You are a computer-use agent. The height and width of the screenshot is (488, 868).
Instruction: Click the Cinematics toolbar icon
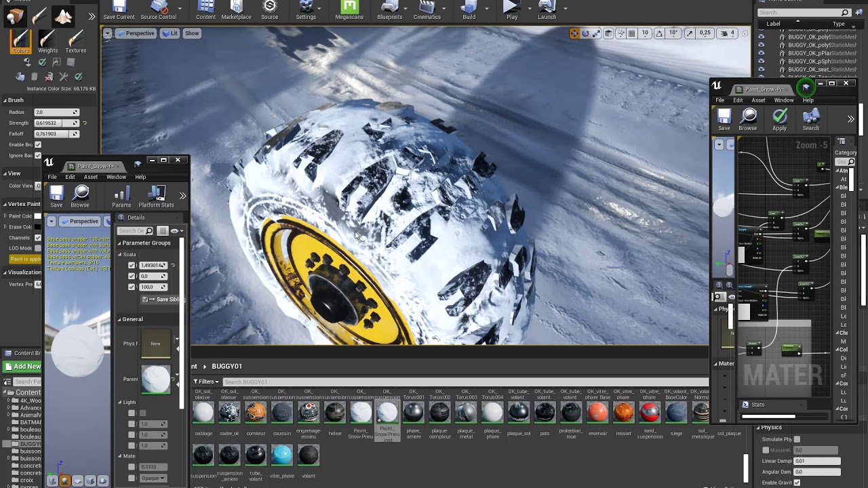427,10
